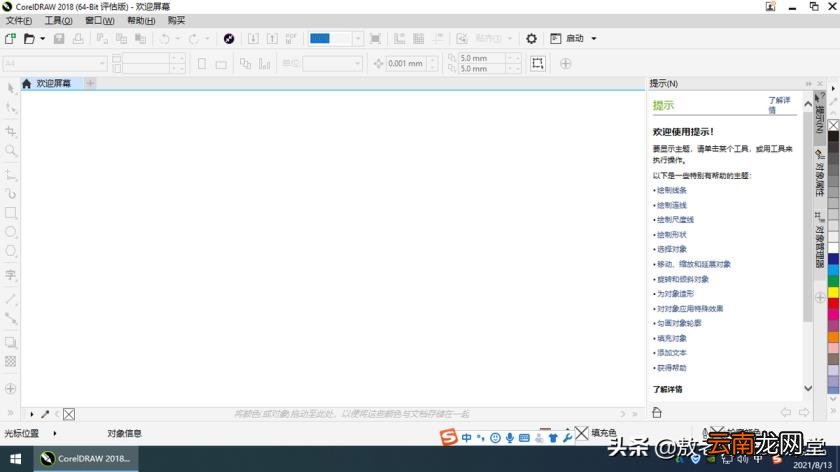The image size is (840, 472).
Task: Click the toolbox quick customize plus
Action: [x=11, y=388]
